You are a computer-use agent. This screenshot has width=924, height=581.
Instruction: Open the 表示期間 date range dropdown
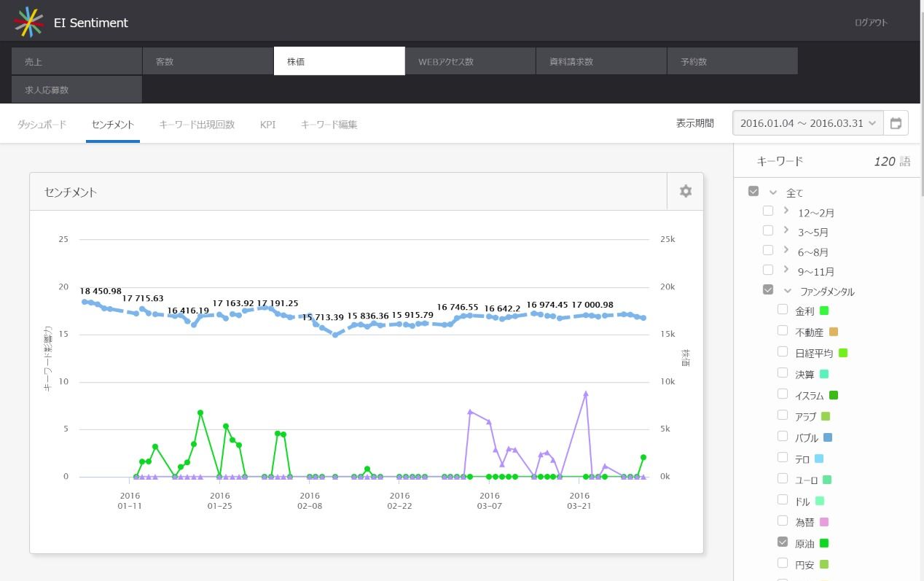click(807, 123)
